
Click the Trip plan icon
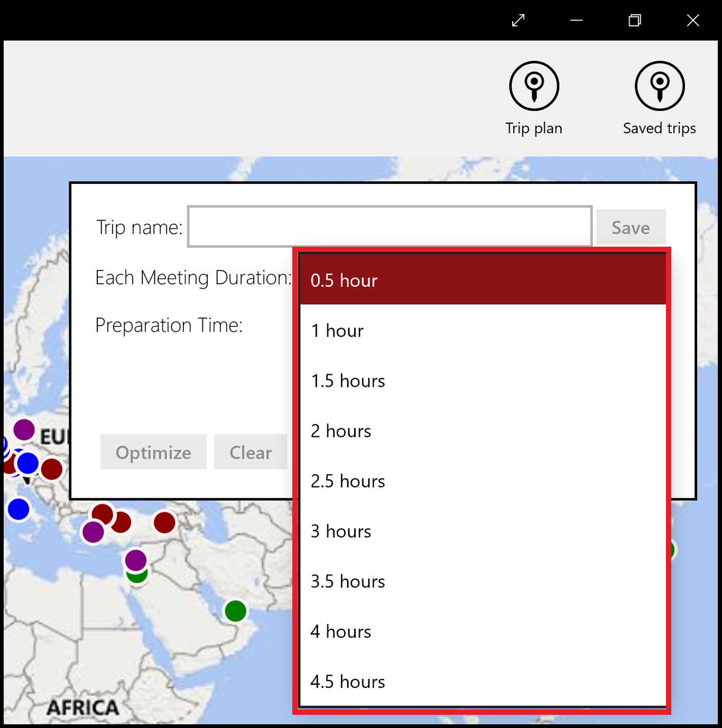[534, 86]
